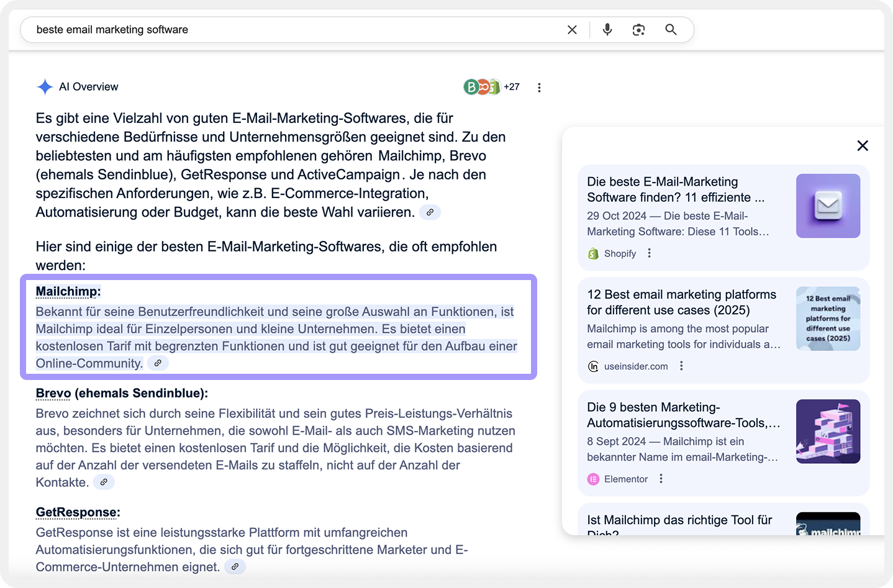Screen dimensions: 893x588
Task: Open the three-dot menu next to Shopify
Action: pyautogui.click(x=649, y=253)
